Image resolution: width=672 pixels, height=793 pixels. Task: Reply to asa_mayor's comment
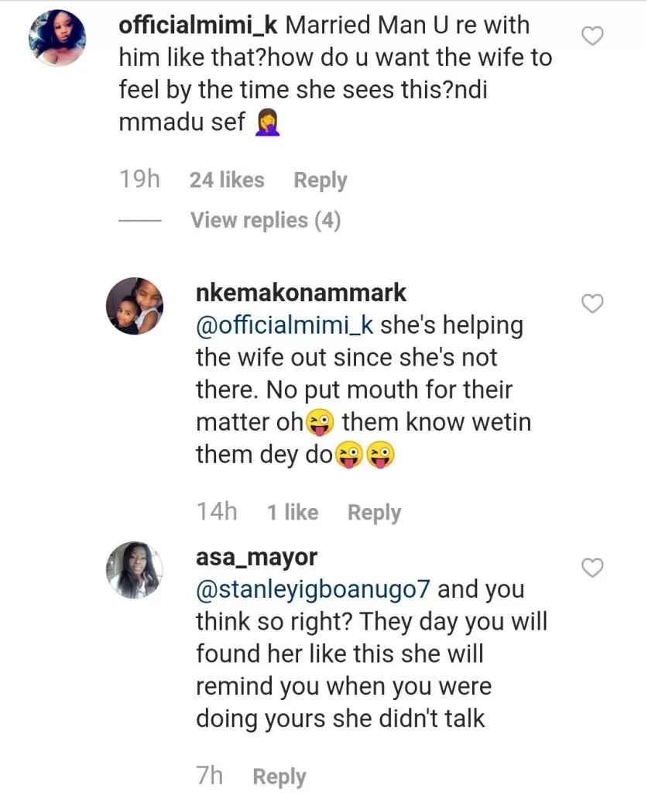pyautogui.click(x=279, y=777)
